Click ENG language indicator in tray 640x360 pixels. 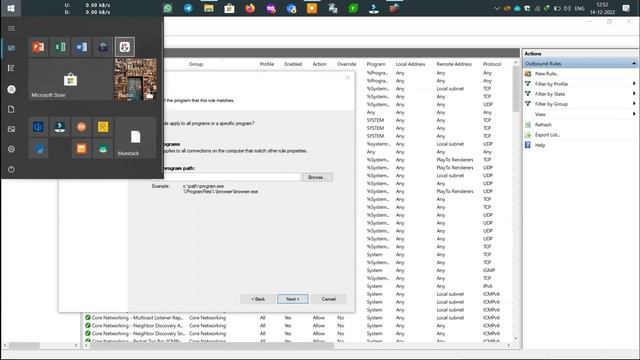click(579, 8)
